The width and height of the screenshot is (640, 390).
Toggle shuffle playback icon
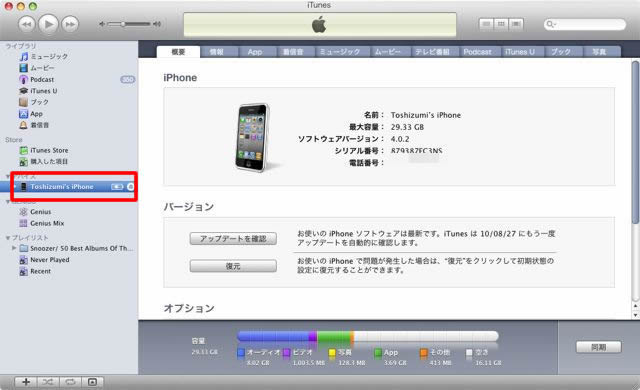point(48,382)
